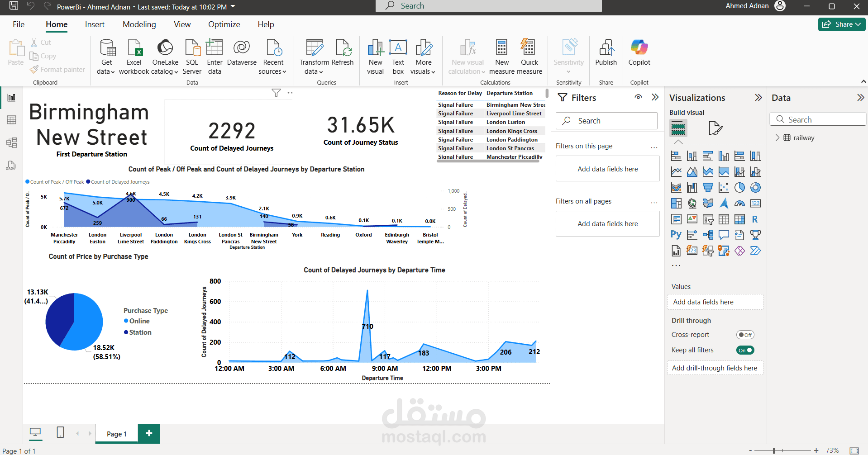Open the Help ribbon tab
This screenshot has width=868, height=455.
[x=266, y=24]
